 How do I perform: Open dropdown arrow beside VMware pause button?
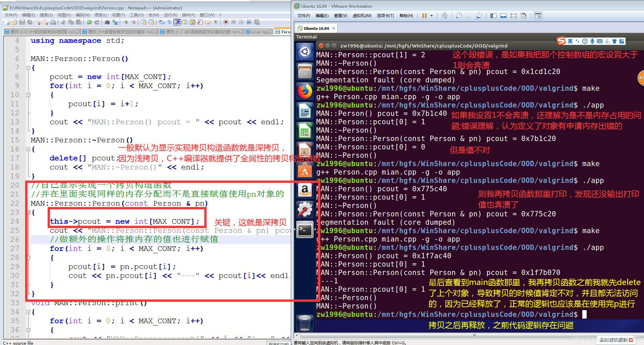[431, 16]
